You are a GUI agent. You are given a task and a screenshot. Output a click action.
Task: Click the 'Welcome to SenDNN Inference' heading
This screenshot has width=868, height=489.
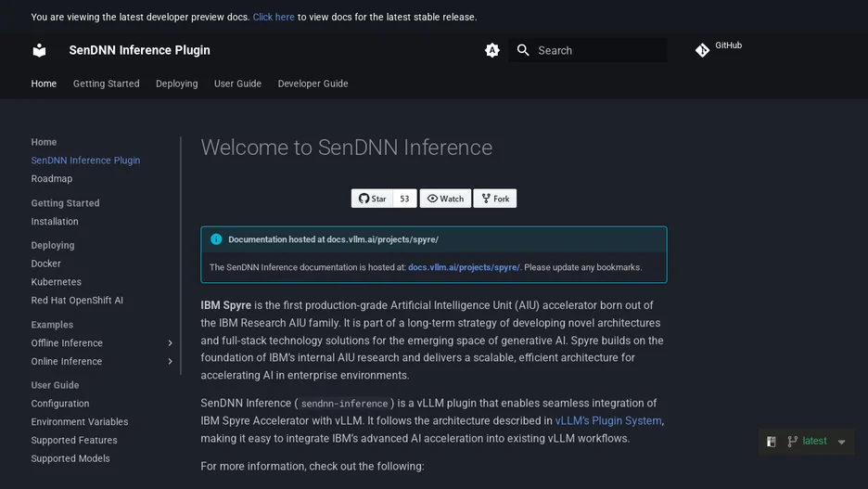pos(347,148)
